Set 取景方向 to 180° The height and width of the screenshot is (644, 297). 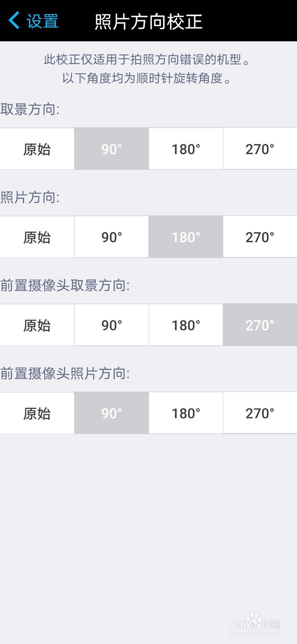point(186,149)
